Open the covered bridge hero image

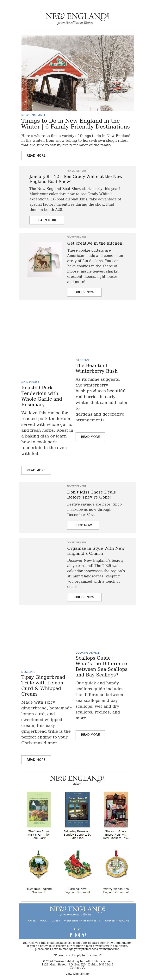[x=77, y=73]
